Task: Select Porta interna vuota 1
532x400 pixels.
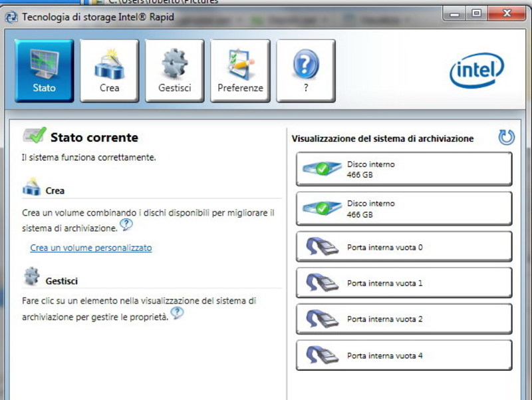Action: pyautogui.click(x=404, y=283)
